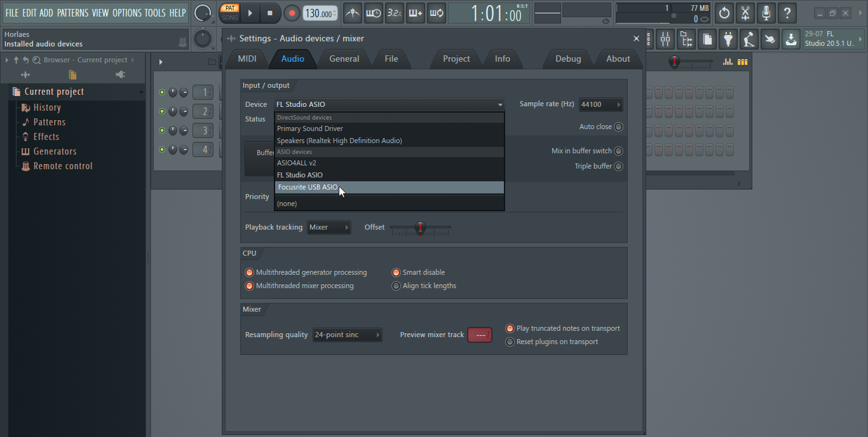Open the plugin picker plug icon
The height and width of the screenshot is (437, 868).
click(x=728, y=39)
